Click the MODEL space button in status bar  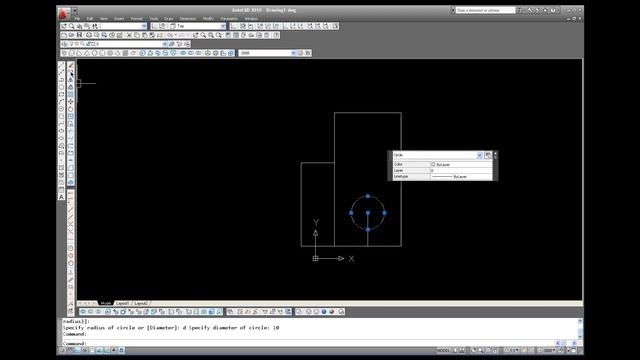pyautogui.click(x=444, y=350)
